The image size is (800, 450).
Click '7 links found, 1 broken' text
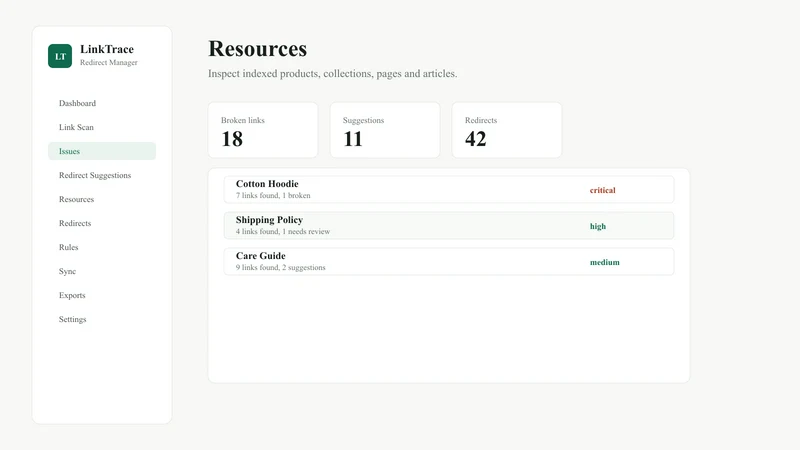point(273,195)
